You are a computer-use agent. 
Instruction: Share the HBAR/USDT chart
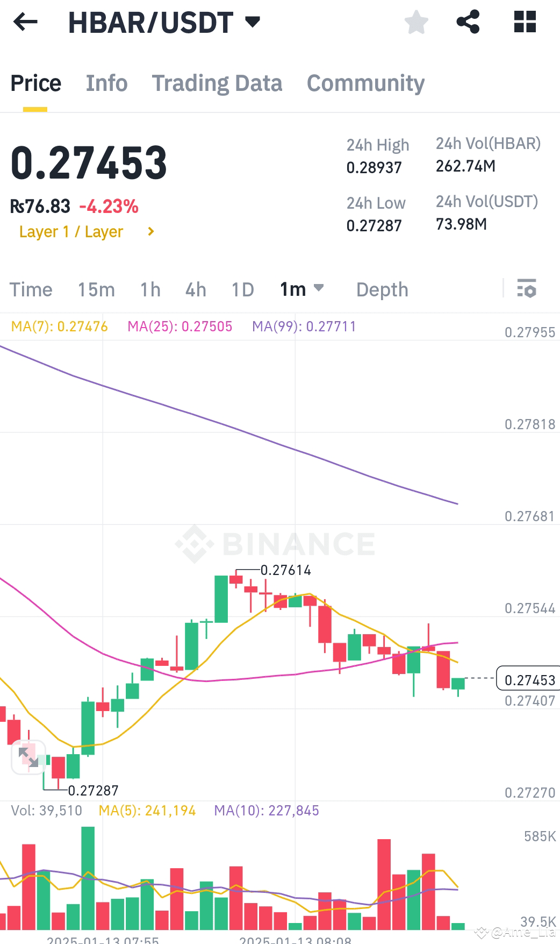pos(468,22)
